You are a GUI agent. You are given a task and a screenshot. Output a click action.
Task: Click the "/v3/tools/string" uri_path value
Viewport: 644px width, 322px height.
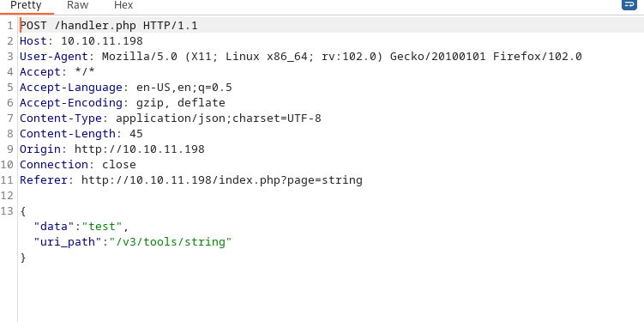[x=171, y=242]
